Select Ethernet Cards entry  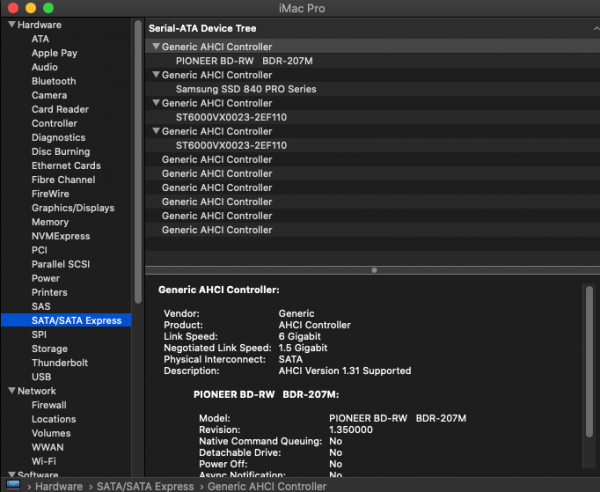tap(66, 166)
